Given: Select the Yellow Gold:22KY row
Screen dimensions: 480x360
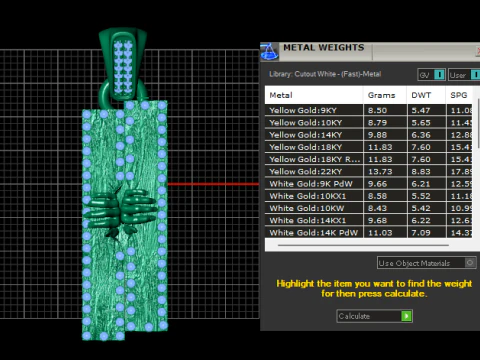Looking at the screenshot, I should [368, 172].
